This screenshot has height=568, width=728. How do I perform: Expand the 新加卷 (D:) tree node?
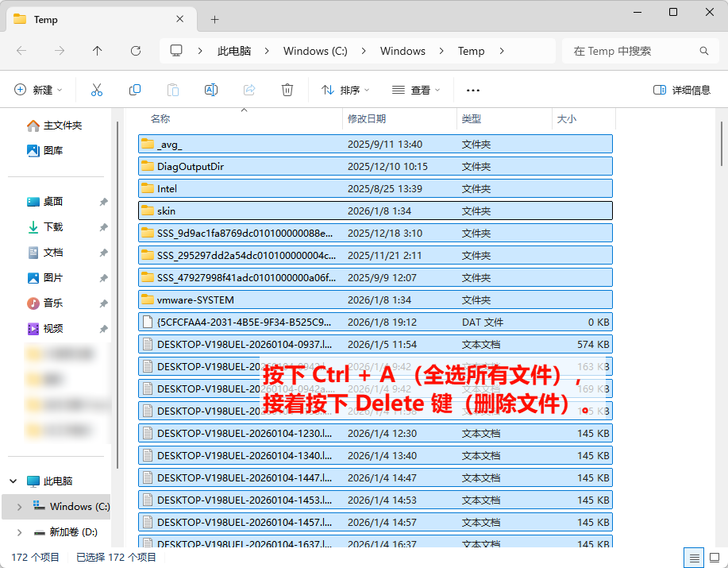[x=19, y=531]
